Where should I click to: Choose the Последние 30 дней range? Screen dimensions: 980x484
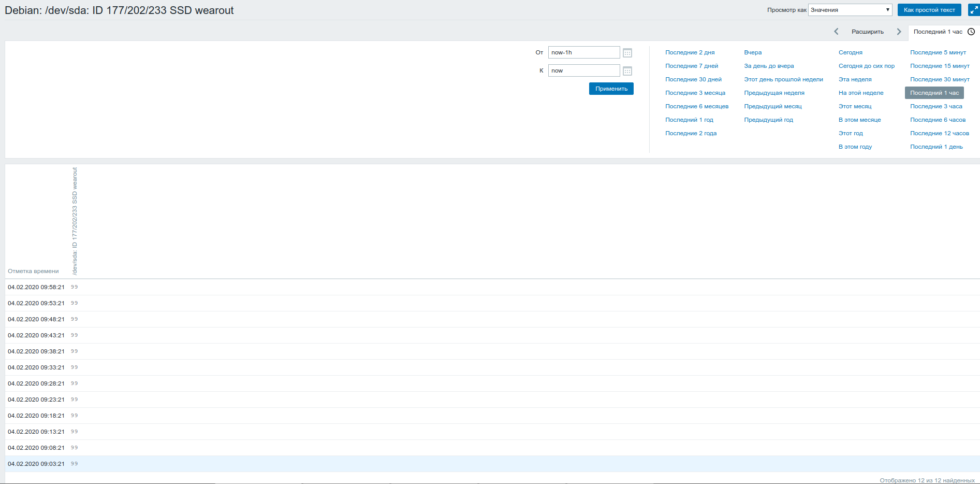point(693,79)
